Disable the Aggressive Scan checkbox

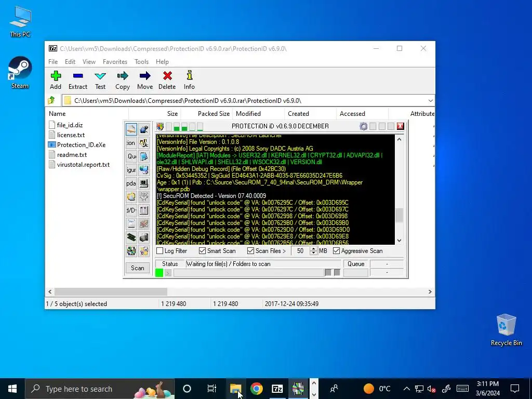point(336,251)
